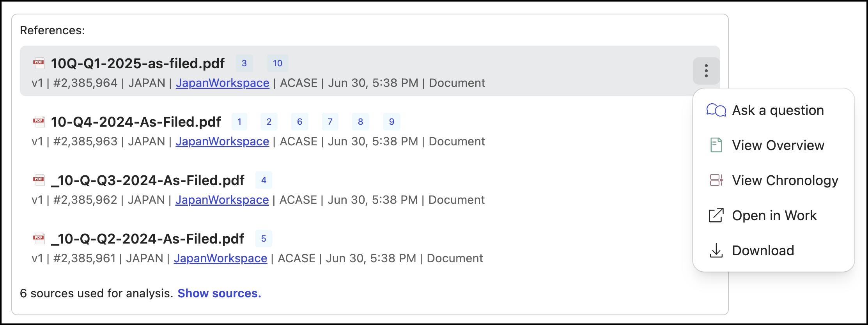Select Open in Work from the menu

pos(774,215)
